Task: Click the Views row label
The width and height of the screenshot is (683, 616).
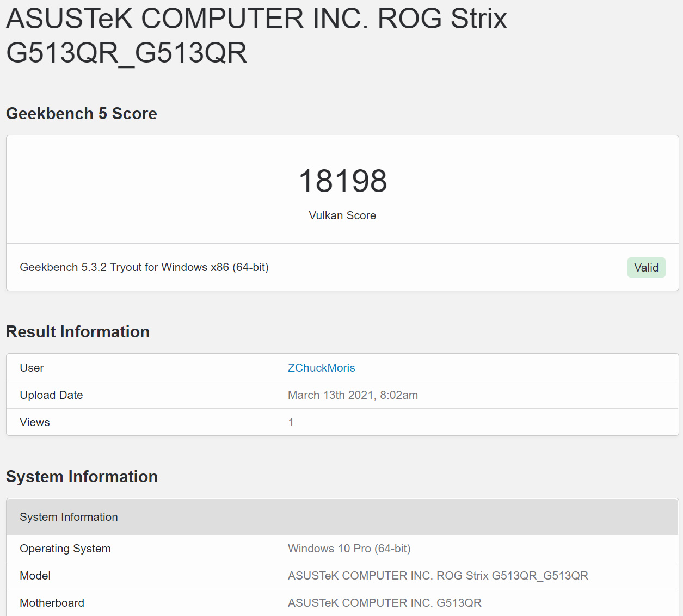Action: (x=35, y=422)
